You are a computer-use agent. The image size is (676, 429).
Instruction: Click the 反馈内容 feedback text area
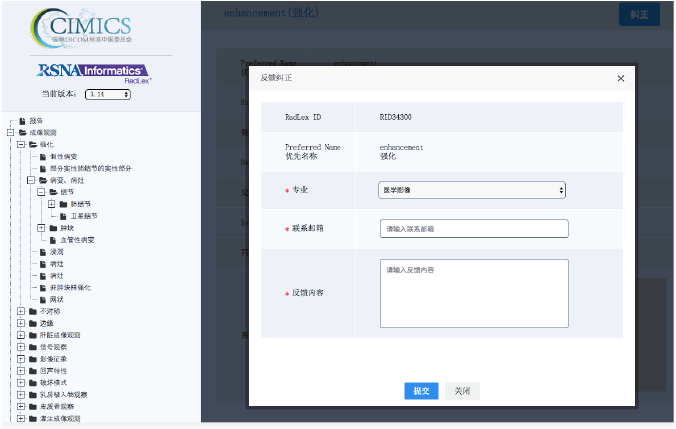tap(473, 292)
